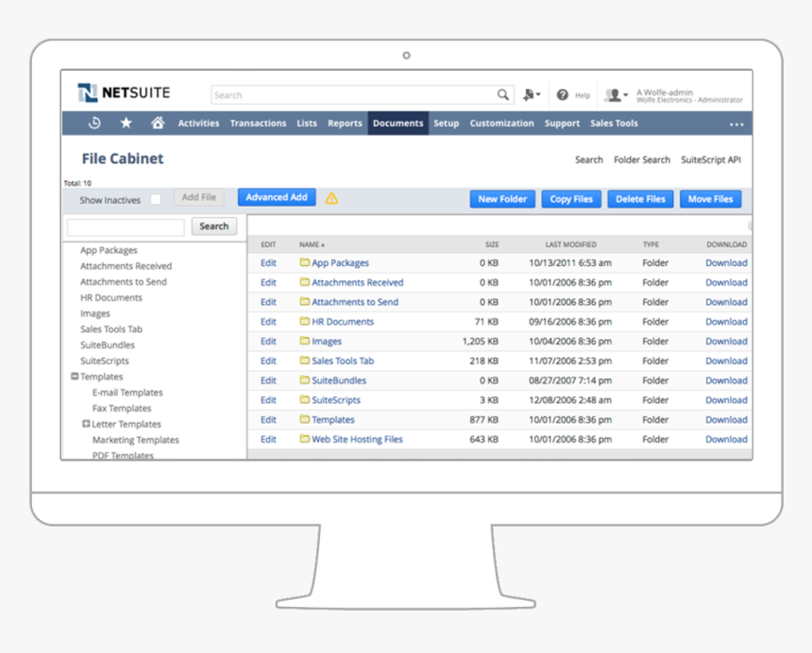The height and width of the screenshot is (653, 812).
Task: Click the App Packages folder icon in table
Action: pyautogui.click(x=304, y=262)
